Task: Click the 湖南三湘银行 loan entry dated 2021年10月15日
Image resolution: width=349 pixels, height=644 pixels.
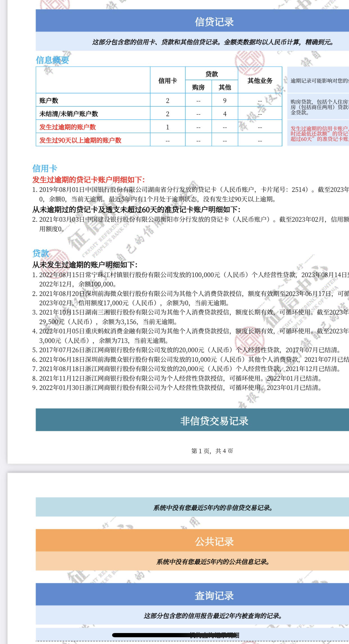Action: coord(191,317)
